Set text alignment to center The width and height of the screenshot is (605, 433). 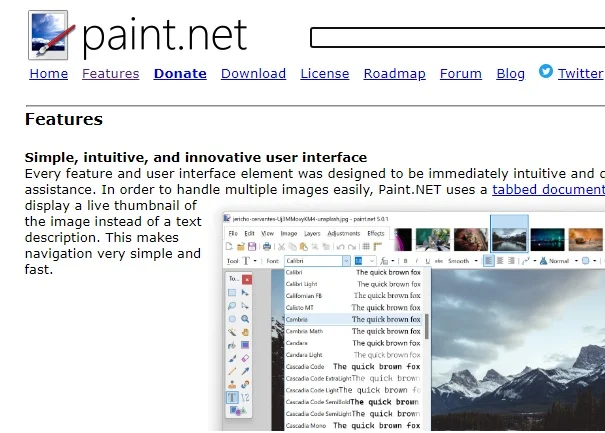pyautogui.click(x=500, y=261)
